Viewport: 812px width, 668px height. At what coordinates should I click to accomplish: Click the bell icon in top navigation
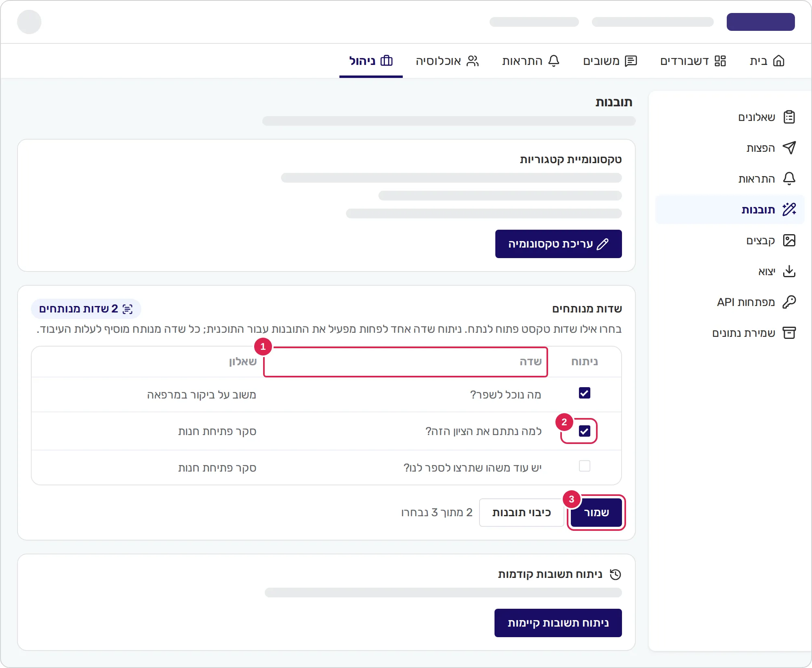point(554,61)
